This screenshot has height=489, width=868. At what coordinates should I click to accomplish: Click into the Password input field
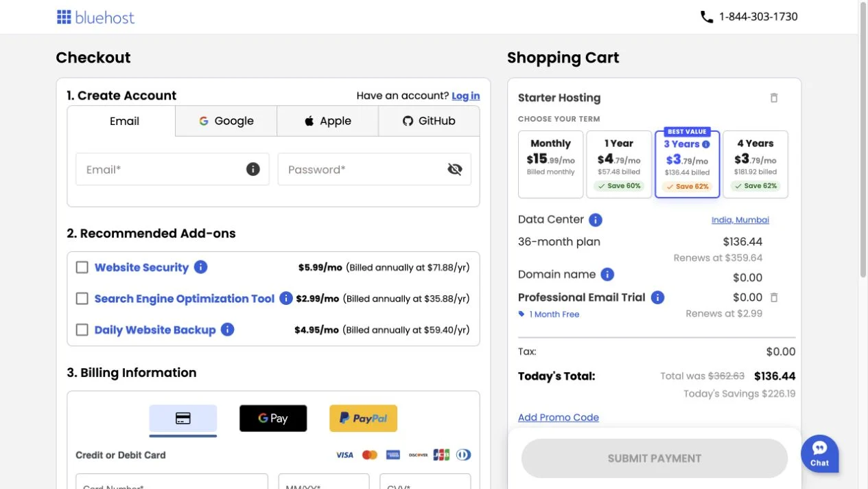tap(375, 169)
